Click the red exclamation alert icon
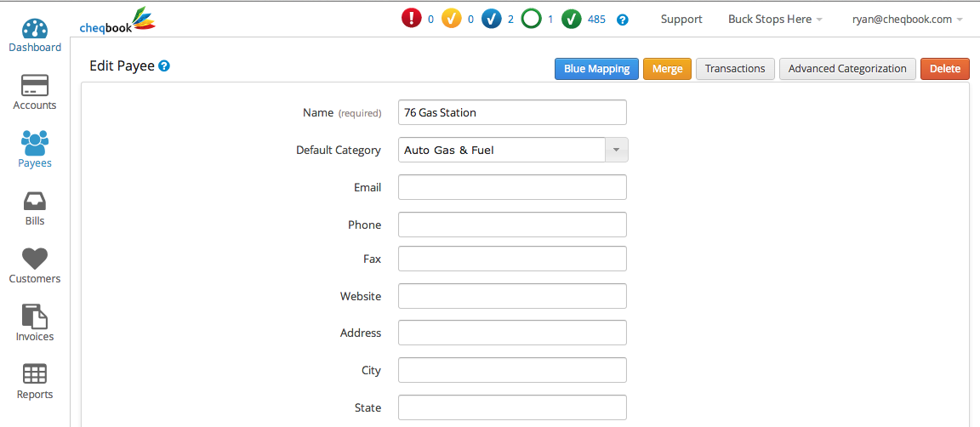The height and width of the screenshot is (427, 980). click(x=412, y=19)
